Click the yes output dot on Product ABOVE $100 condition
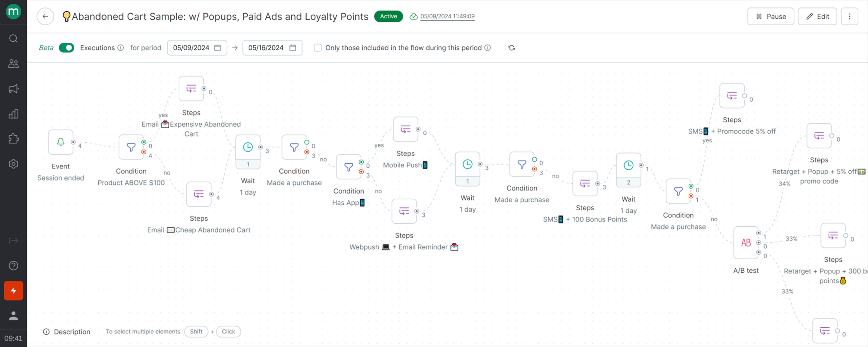Image resolution: width=868 pixels, height=347 pixels. [x=143, y=142]
